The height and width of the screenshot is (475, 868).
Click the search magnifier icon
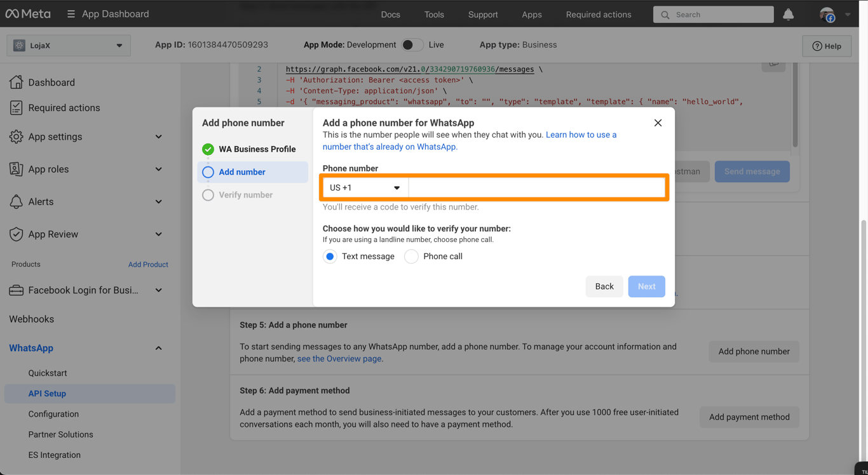point(665,15)
